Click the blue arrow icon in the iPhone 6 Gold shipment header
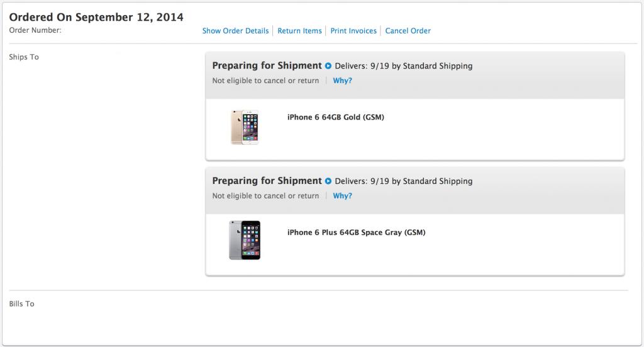Image resolution: width=644 pixels, height=347 pixels. point(328,66)
